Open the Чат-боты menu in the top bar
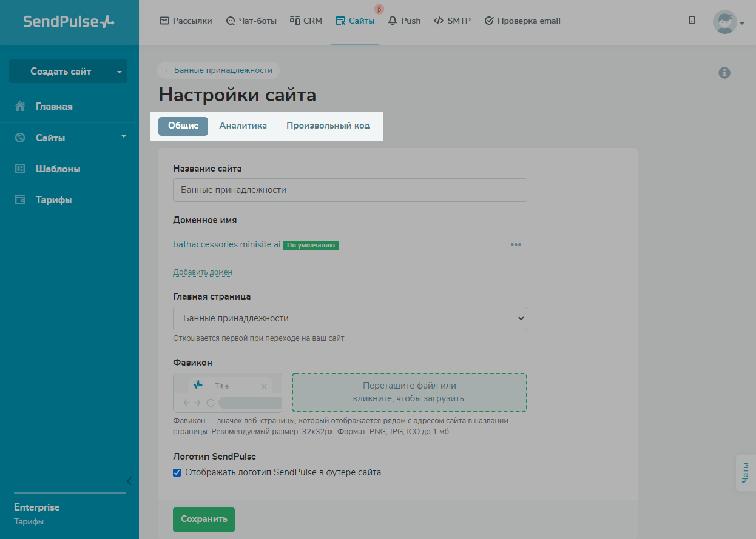Screen dimensions: 756x539 (x=251, y=21)
